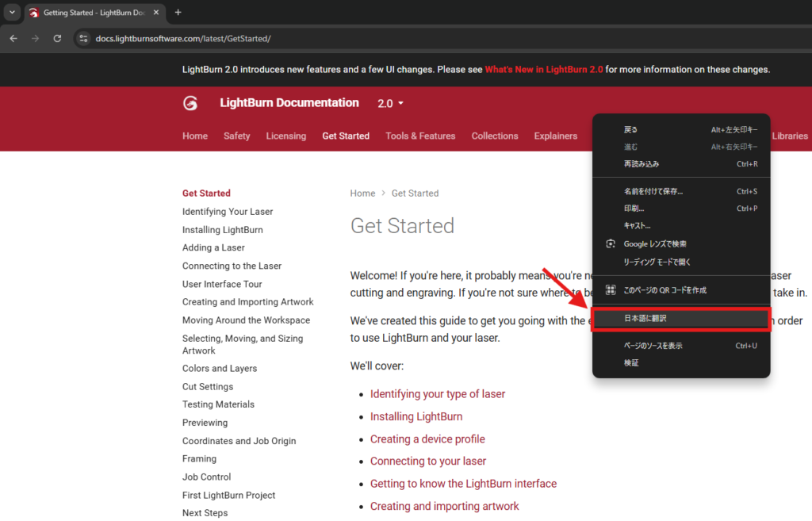Click 名前を付けて保存 in the context menu
Screen dimensions: 812x521
point(653,191)
